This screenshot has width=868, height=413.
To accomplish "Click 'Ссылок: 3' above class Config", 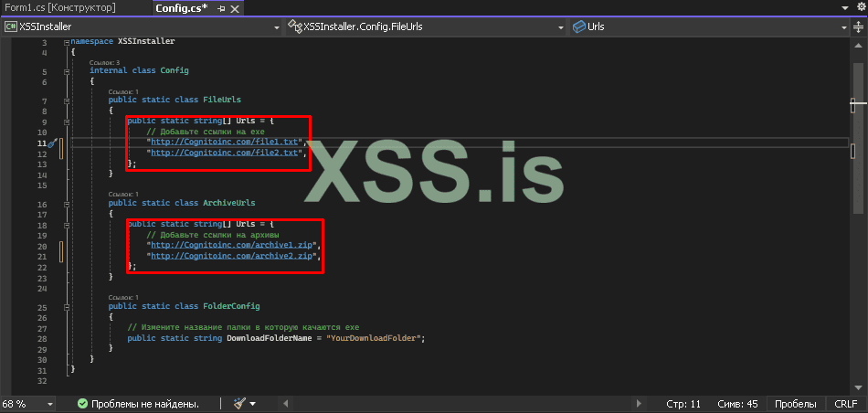I will 105,63.
